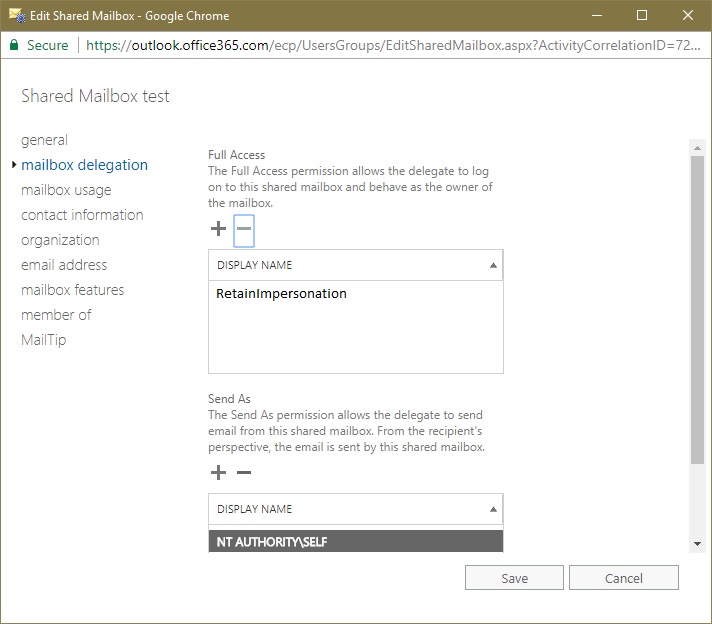
Task: Open the organization section
Action: (60, 240)
